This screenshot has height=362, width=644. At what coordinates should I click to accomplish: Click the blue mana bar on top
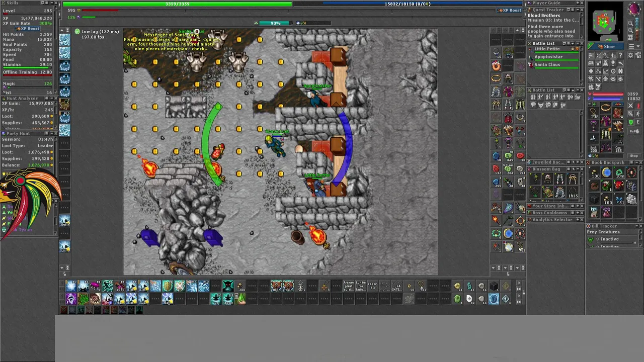tap(408, 4)
